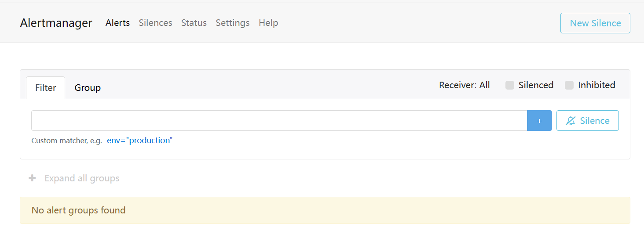This screenshot has width=644, height=238.
Task: Expand all groups
Action: [x=82, y=178]
